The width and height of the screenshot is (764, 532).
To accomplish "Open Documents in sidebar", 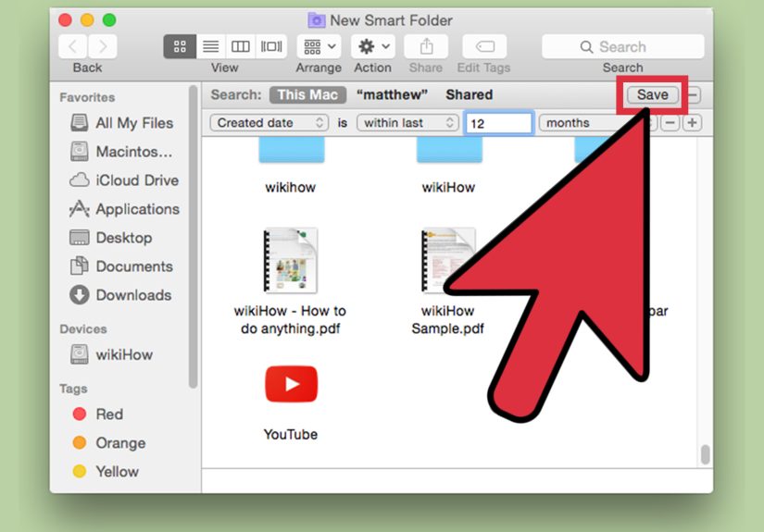I will [121, 266].
